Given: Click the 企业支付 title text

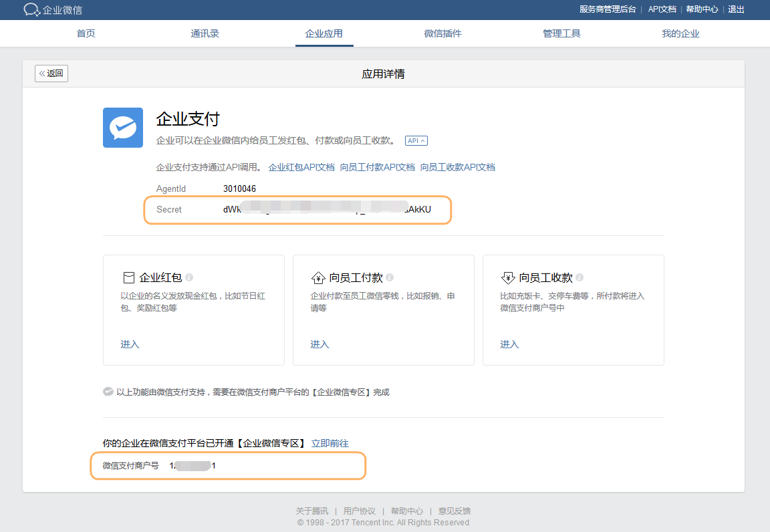Looking at the screenshot, I should pos(188,119).
